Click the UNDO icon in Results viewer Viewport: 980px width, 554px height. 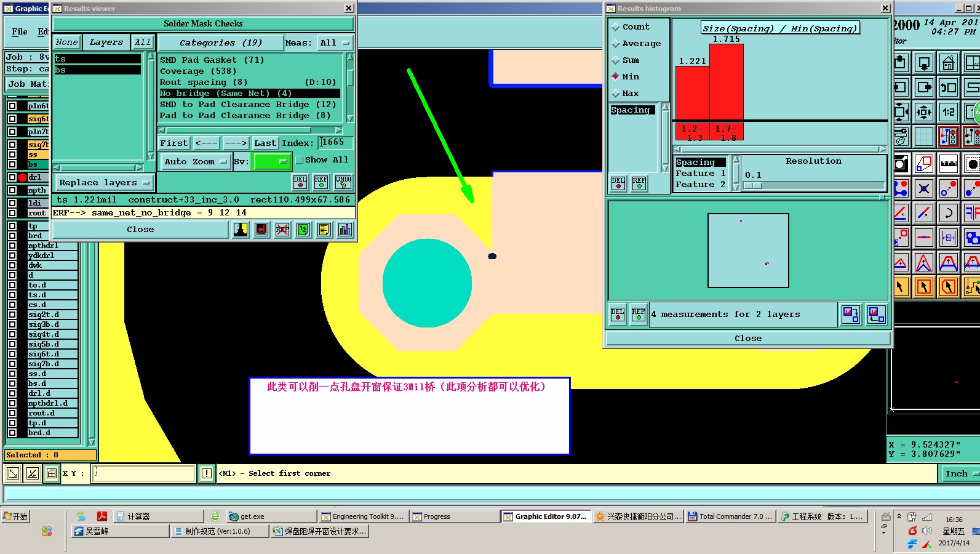[343, 182]
